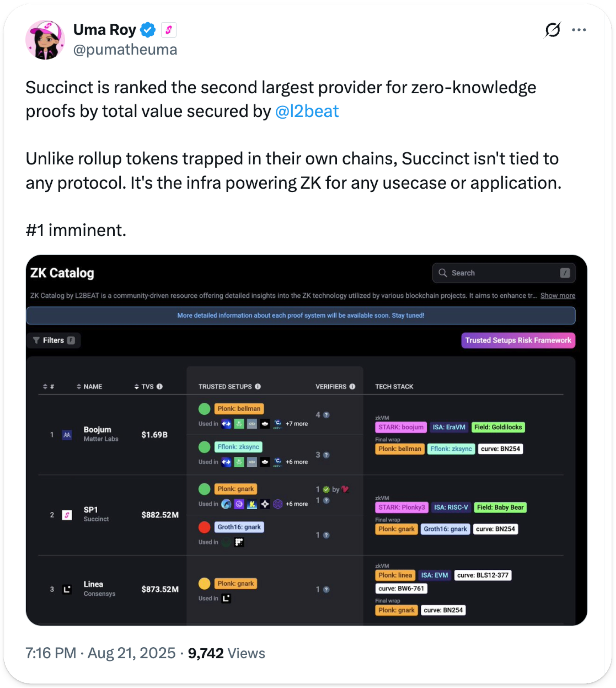Click the Boojum project logo icon

coord(67,435)
